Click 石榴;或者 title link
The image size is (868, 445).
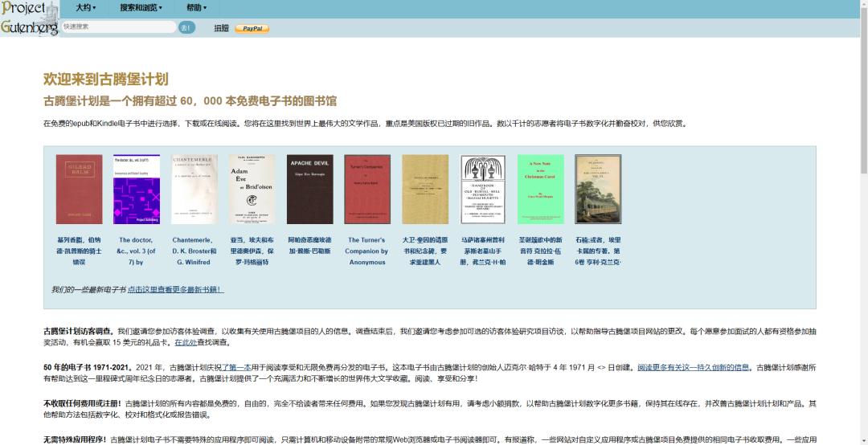(599, 251)
